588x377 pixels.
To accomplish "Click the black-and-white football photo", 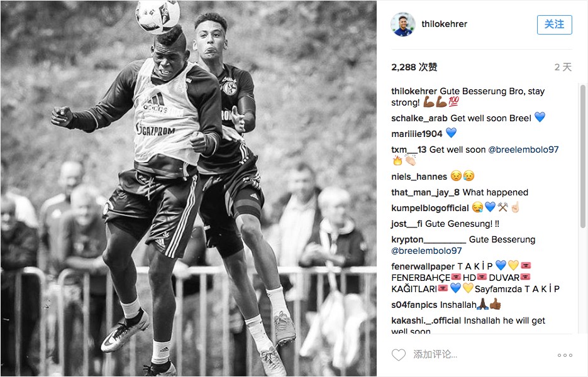I will (189, 188).
